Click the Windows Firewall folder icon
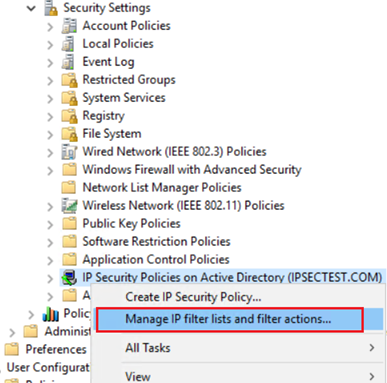 (69, 170)
